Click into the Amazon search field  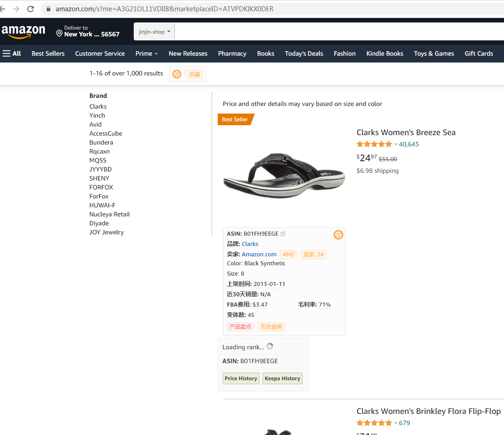click(x=337, y=32)
